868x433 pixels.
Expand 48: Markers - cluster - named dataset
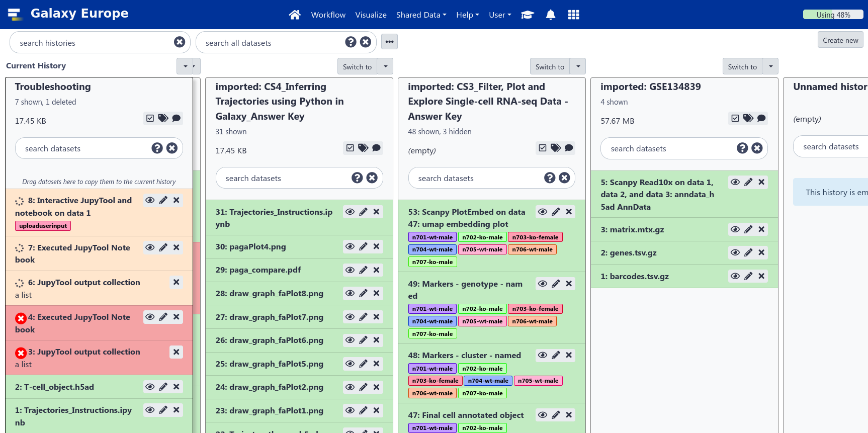pos(465,356)
